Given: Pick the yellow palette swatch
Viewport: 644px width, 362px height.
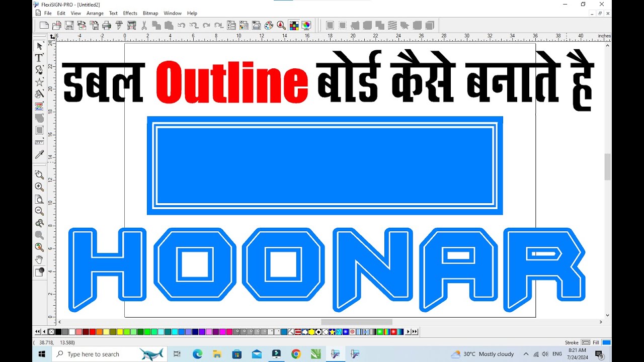Looking at the screenshot, I should [x=120, y=332].
